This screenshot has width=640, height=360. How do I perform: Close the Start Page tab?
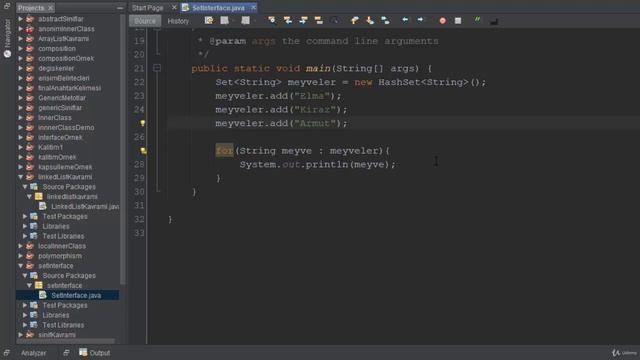(174, 7)
